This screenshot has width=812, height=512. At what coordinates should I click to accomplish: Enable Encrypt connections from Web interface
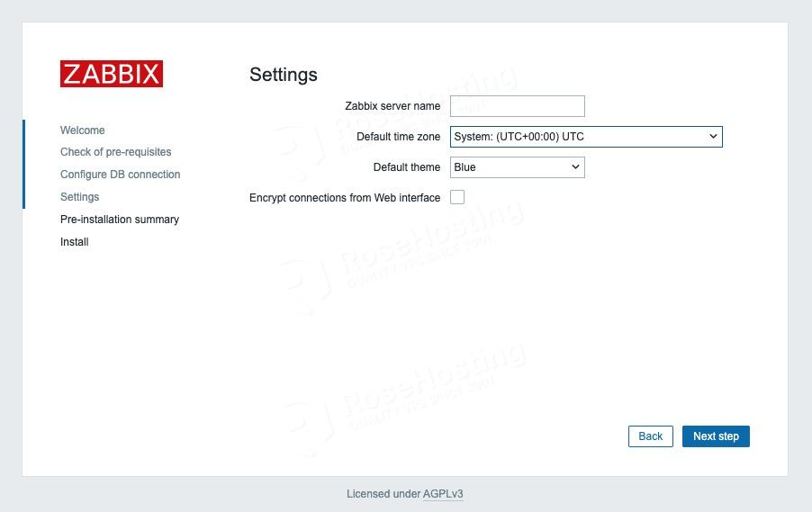(x=457, y=197)
